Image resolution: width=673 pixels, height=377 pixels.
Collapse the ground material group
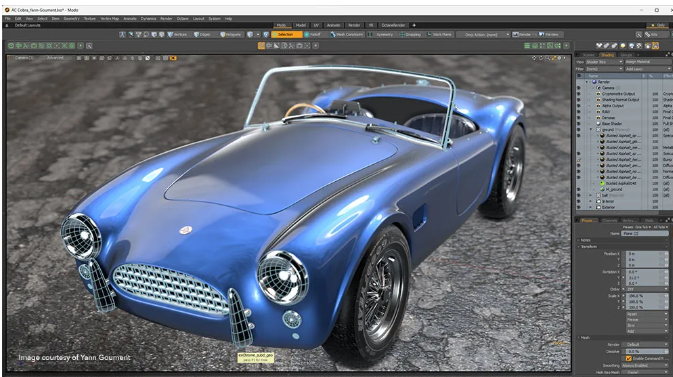591,130
